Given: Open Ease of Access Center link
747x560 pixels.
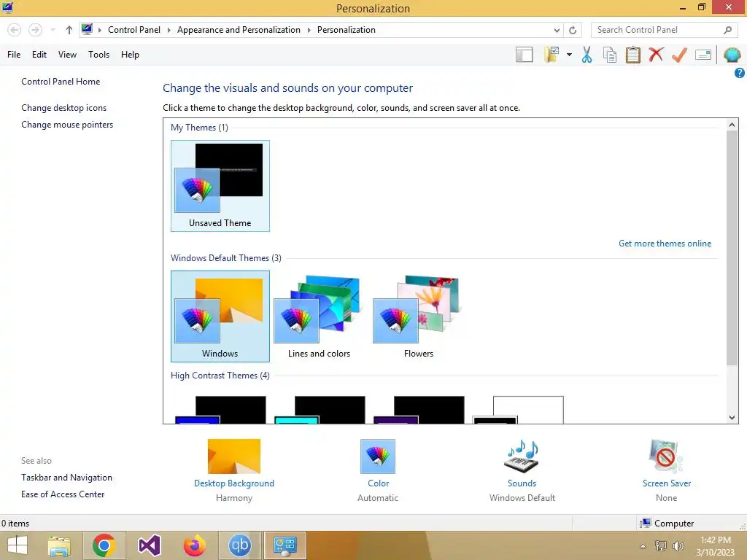Looking at the screenshot, I should [63, 494].
